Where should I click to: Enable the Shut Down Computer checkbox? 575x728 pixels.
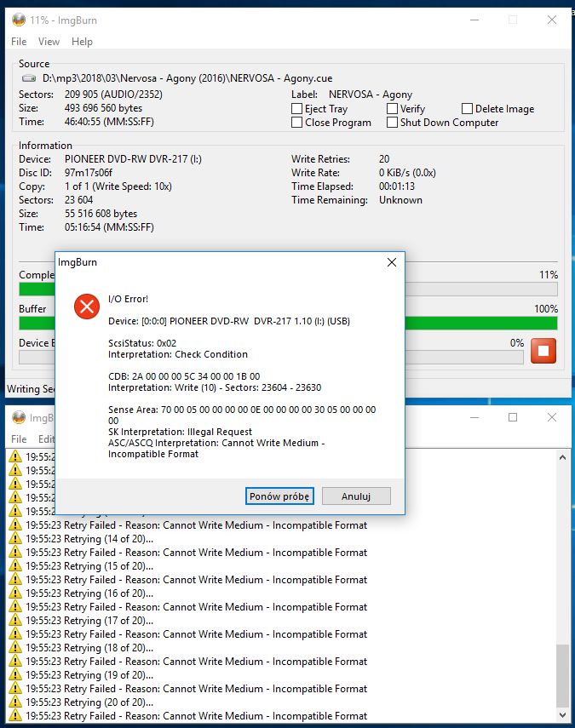(392, 122)
